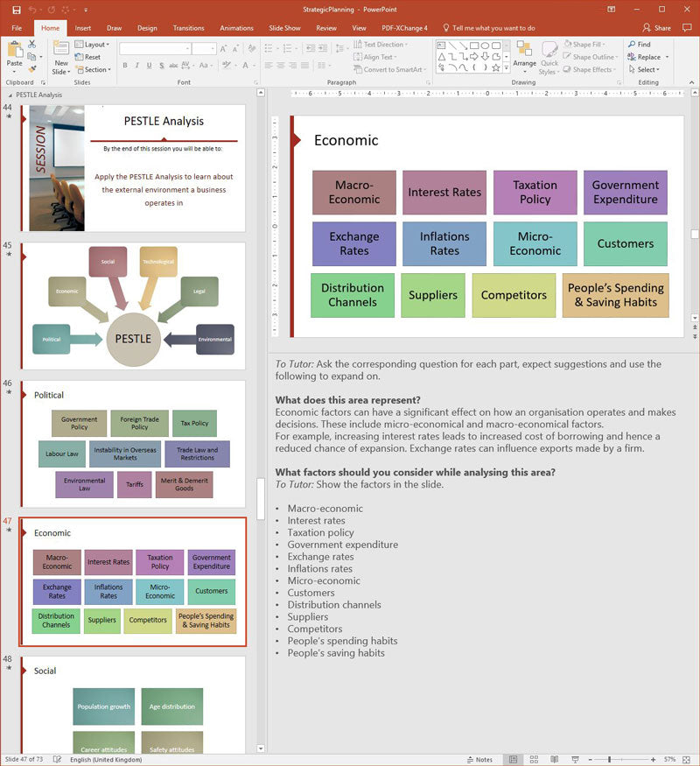Toggle Underline formatting
The height and width of the screenshot is (766, 700).
tap(149, 65)
